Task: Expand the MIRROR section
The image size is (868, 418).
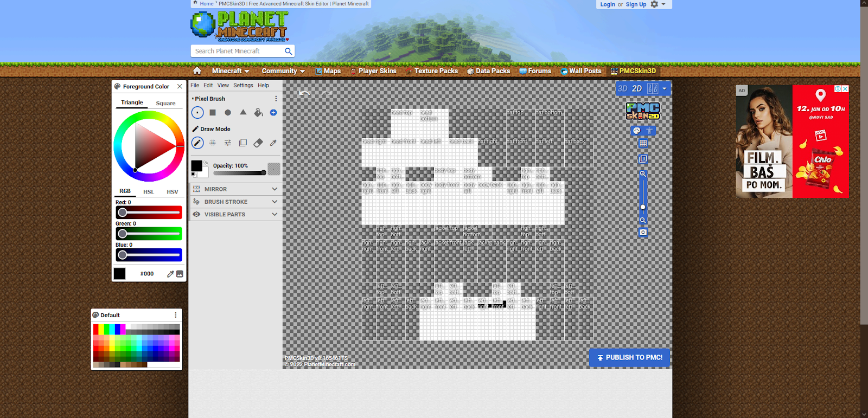Action: tap(236, 189)
